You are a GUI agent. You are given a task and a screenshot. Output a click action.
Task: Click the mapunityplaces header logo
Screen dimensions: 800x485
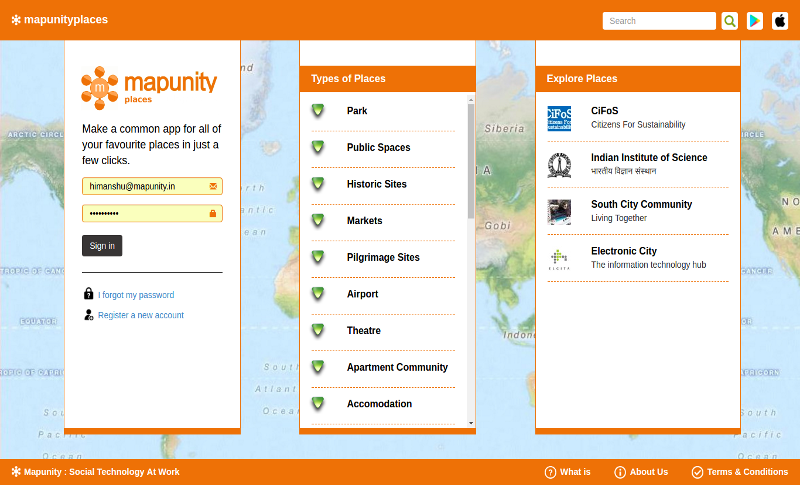[x=60, y=20]
